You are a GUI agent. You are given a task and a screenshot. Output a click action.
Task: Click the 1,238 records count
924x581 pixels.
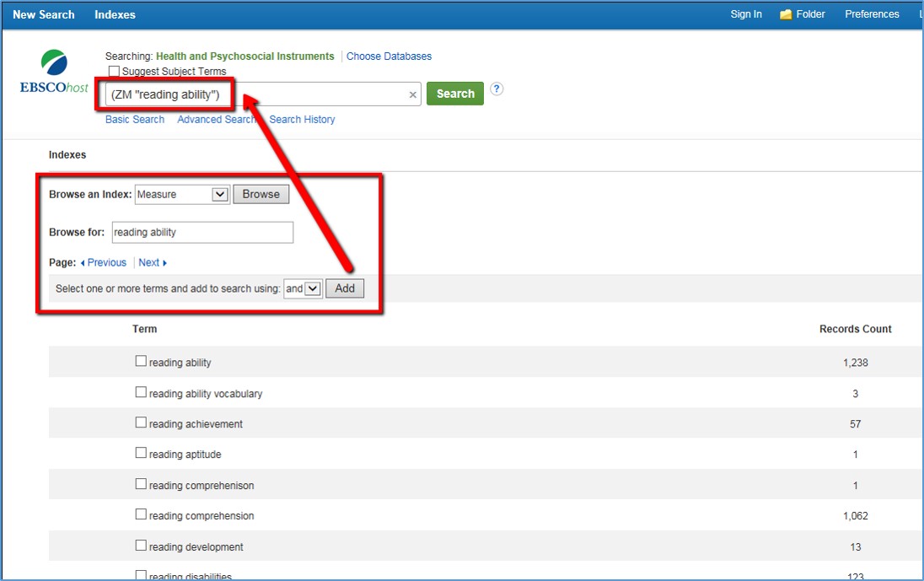coord(855,363)
